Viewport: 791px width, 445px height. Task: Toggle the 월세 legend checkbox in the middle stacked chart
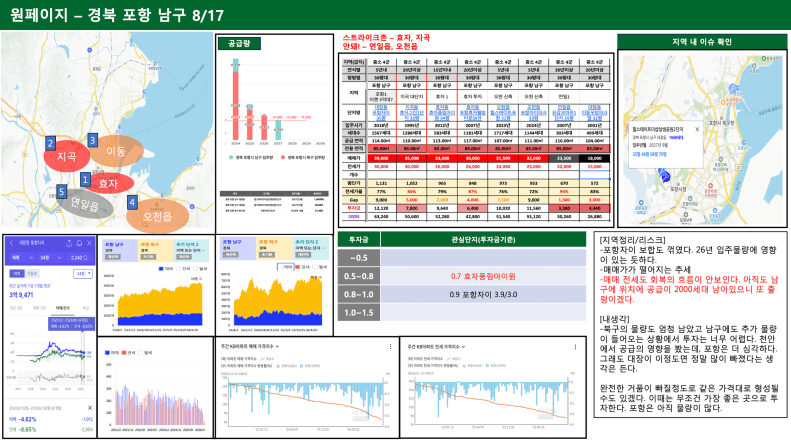pos(197,268)
